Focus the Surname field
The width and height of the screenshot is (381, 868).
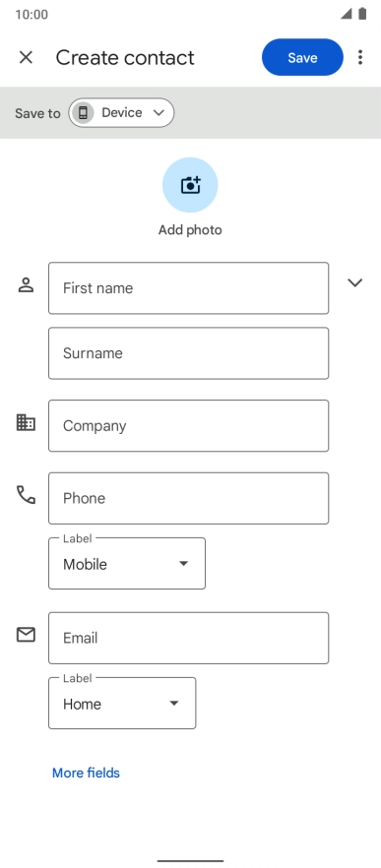coord(188,353)
